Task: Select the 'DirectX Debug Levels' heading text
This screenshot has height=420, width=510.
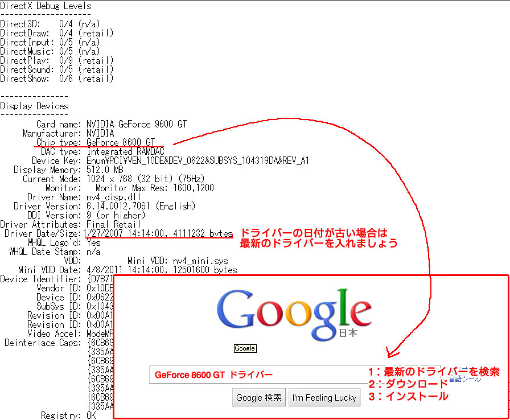Action: tap(46, 6)
